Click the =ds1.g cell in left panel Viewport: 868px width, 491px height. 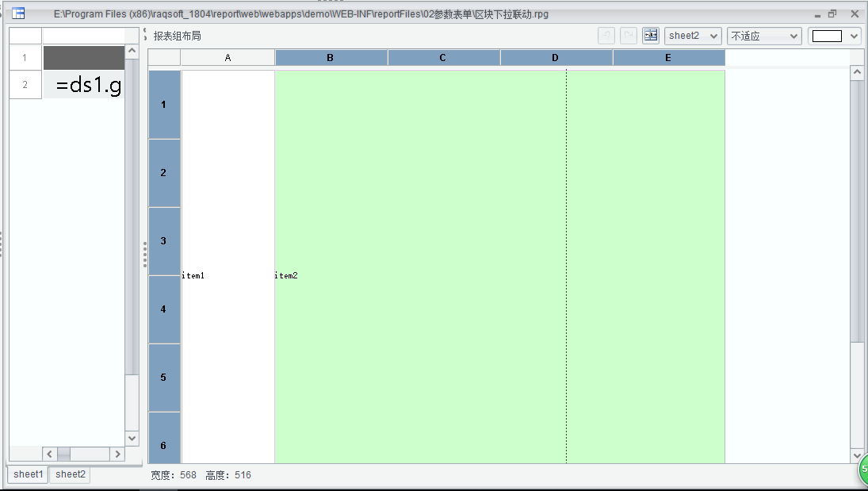[x=84, y=85]
